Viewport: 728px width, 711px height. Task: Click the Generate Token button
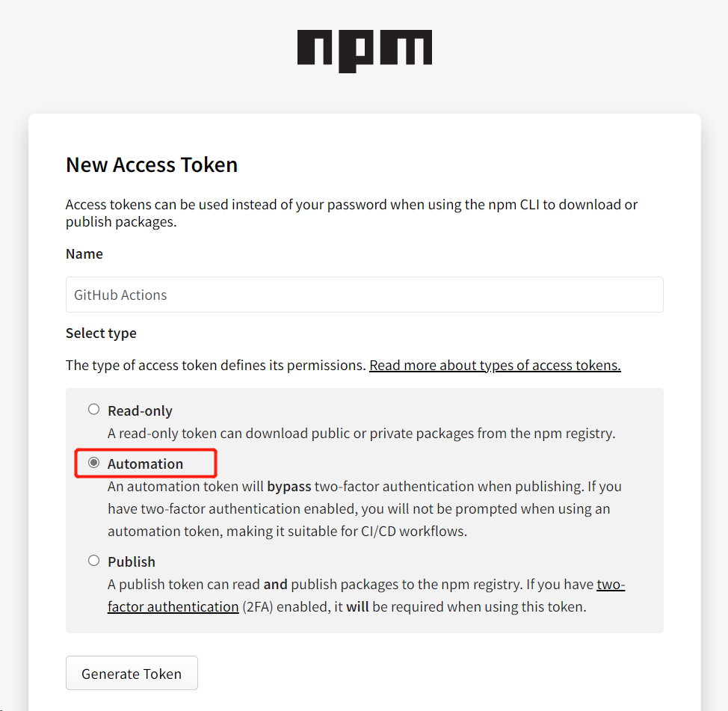132,673
